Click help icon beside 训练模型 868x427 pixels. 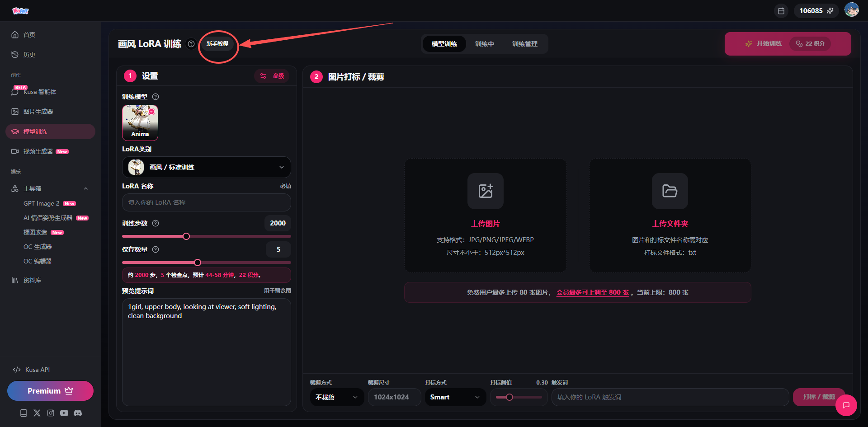point(156,97)
